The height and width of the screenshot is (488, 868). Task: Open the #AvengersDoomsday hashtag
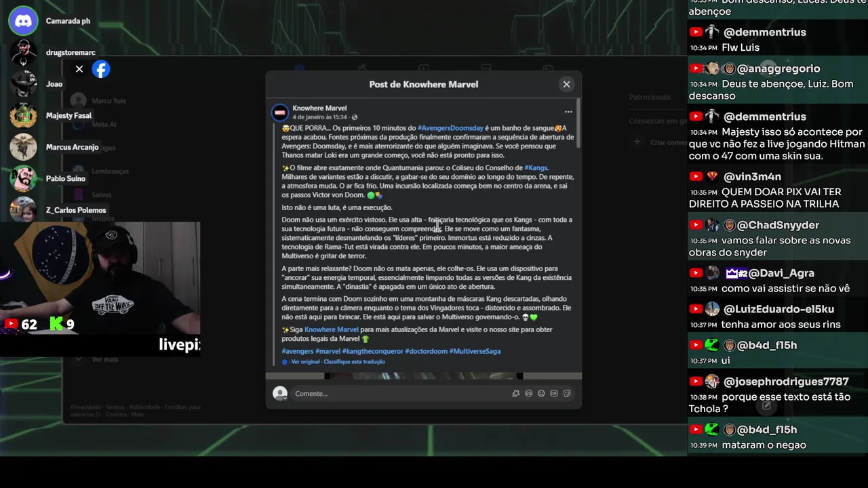450,128
